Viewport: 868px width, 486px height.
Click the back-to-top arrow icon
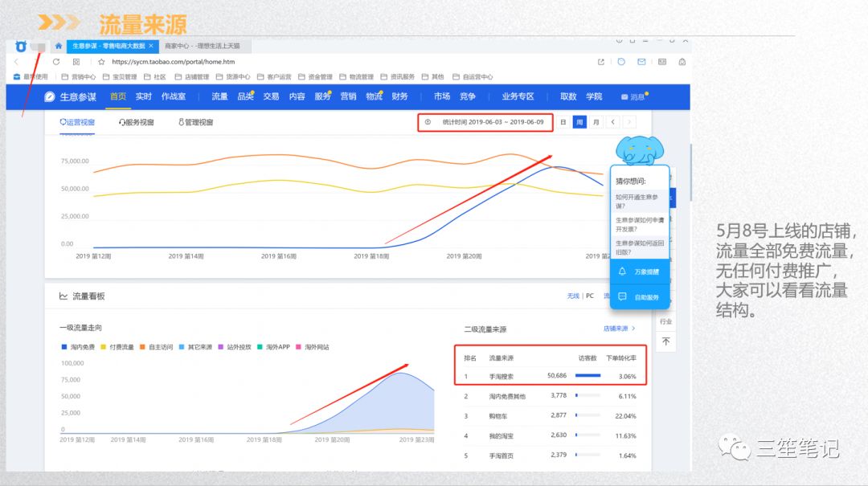[666, 341]
